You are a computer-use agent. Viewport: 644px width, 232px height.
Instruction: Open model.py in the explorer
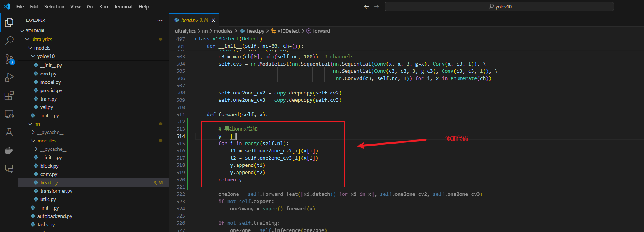coord(93,82)
